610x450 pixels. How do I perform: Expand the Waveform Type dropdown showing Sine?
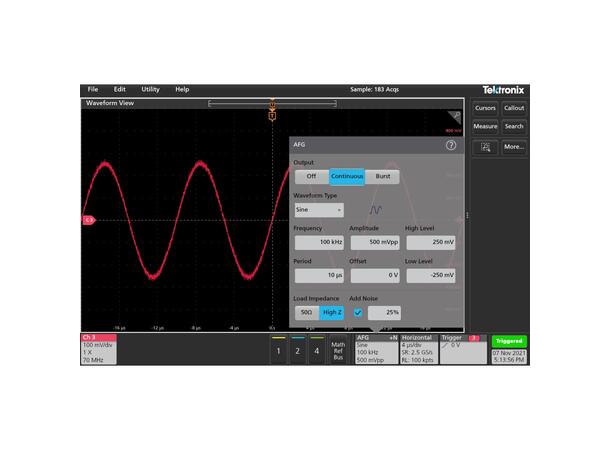point(318,210)
